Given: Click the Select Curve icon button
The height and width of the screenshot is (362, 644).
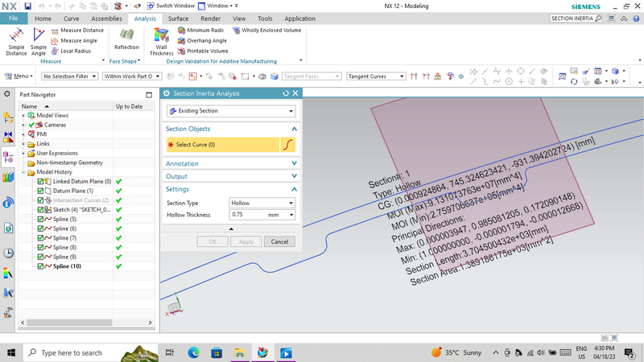Looking at the screenshot, I should pyautogui.click(x=288, y=145).
